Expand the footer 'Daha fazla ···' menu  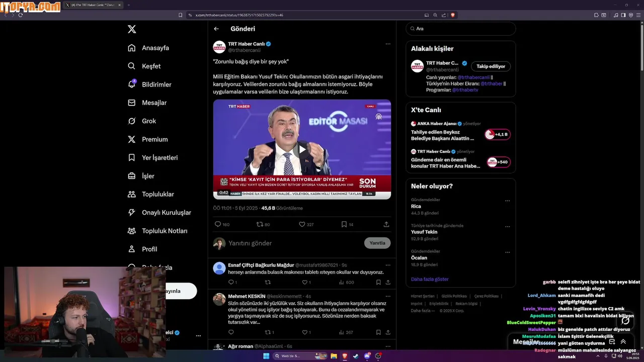423,311
